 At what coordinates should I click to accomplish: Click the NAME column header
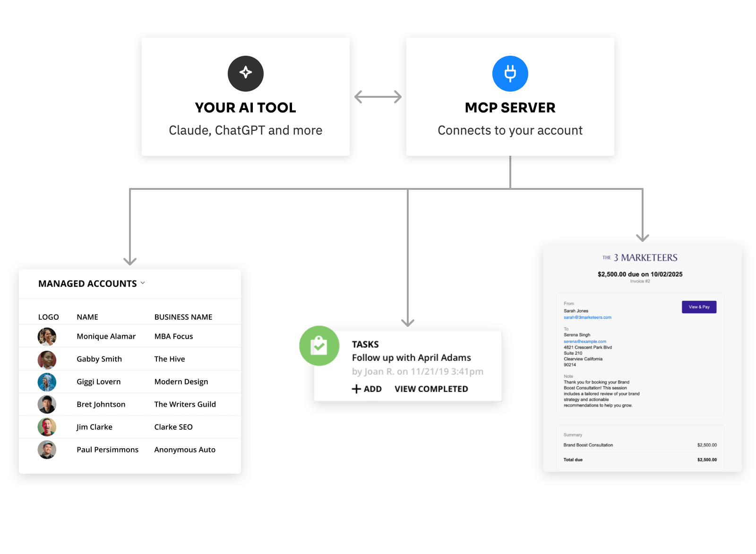[87, 317]
